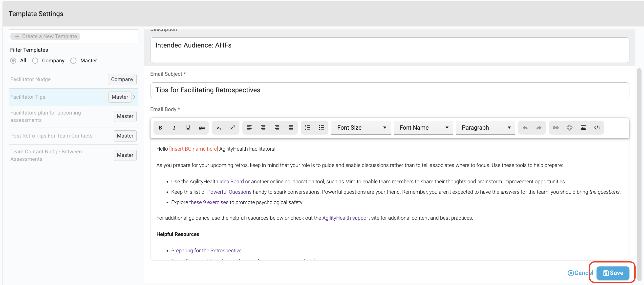The height and width of the screenshot is (285, 644).
Task: Open the Font Name dropdown
Action: pyautogui.click(x=423, y=128)
